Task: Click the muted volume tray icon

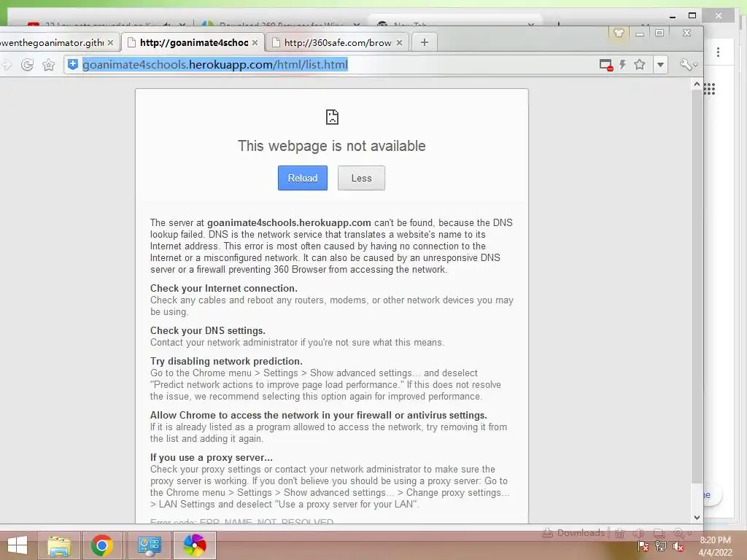Action: click(x=678, y=546)
